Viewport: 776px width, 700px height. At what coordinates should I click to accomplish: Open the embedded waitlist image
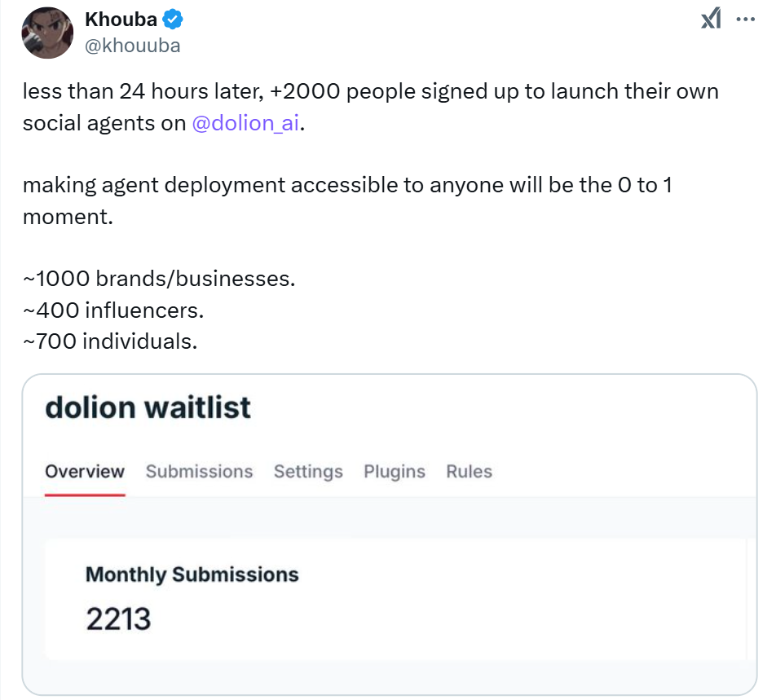390,535
